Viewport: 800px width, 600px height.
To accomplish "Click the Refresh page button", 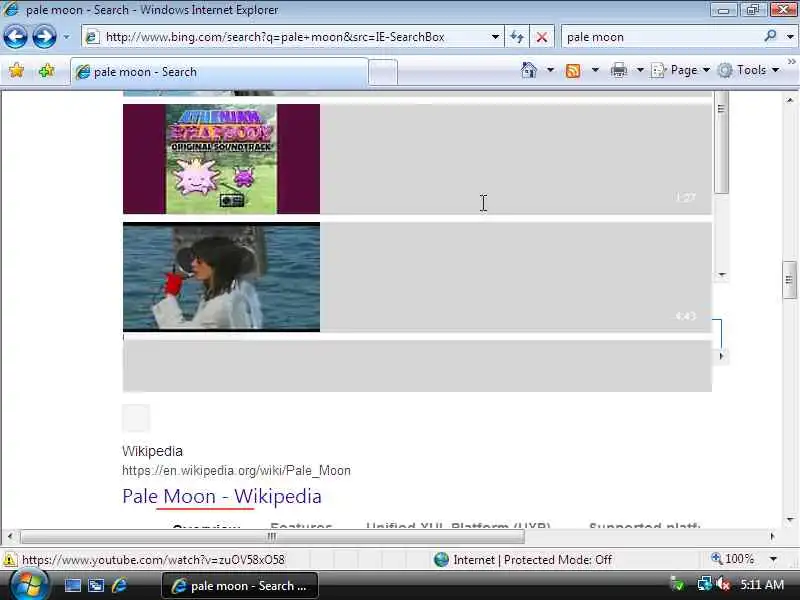I will pyautogui.click(x=517, y=37).
